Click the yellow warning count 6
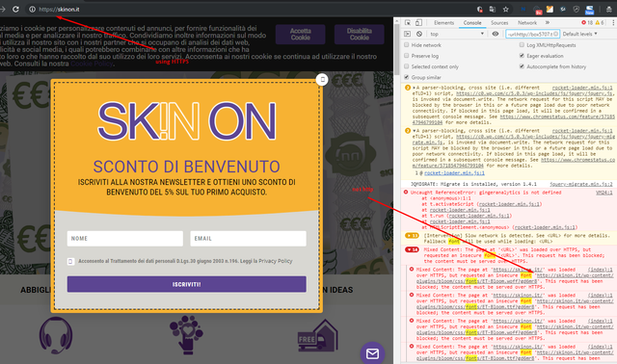Screen dimensions: 617x364 click(600, 23)
